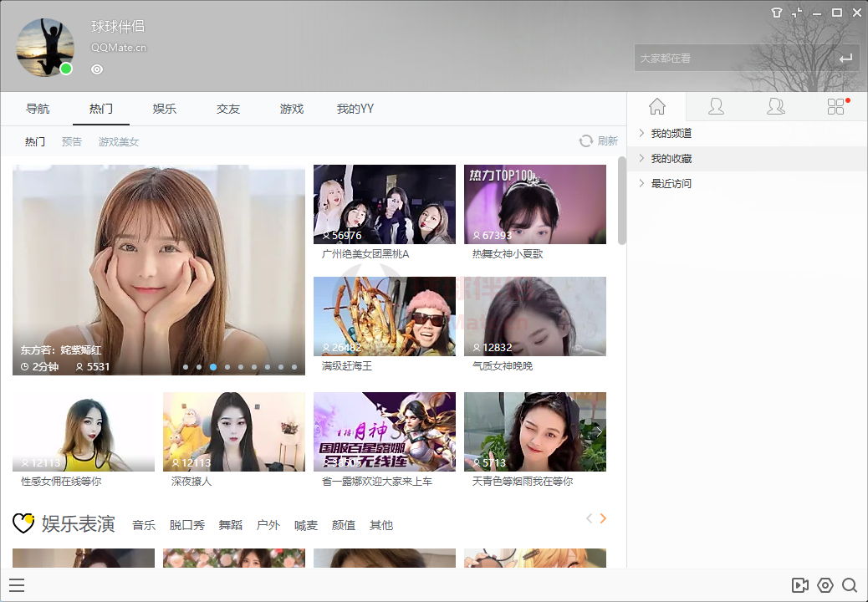The height and width of the screenshot is (602, 868).
Task: Switch to the 娱乐 tab
Action: point(165,109)
